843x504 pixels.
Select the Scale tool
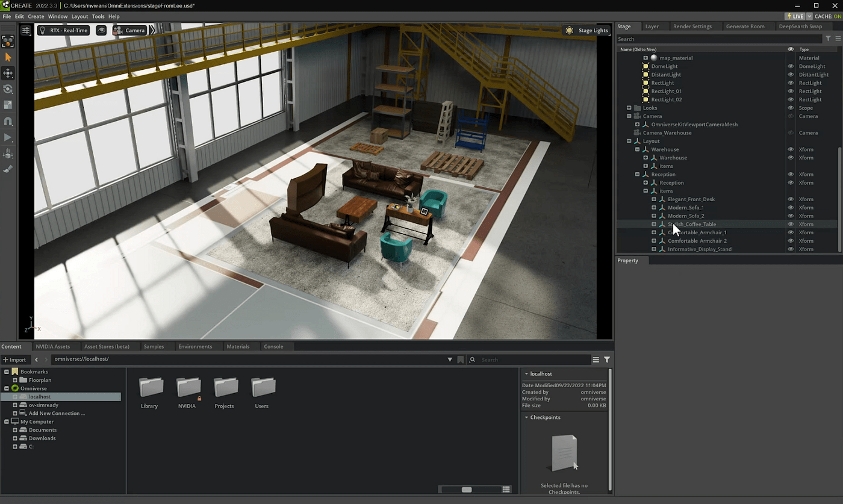pyautogui.click(x=8, y=105)
